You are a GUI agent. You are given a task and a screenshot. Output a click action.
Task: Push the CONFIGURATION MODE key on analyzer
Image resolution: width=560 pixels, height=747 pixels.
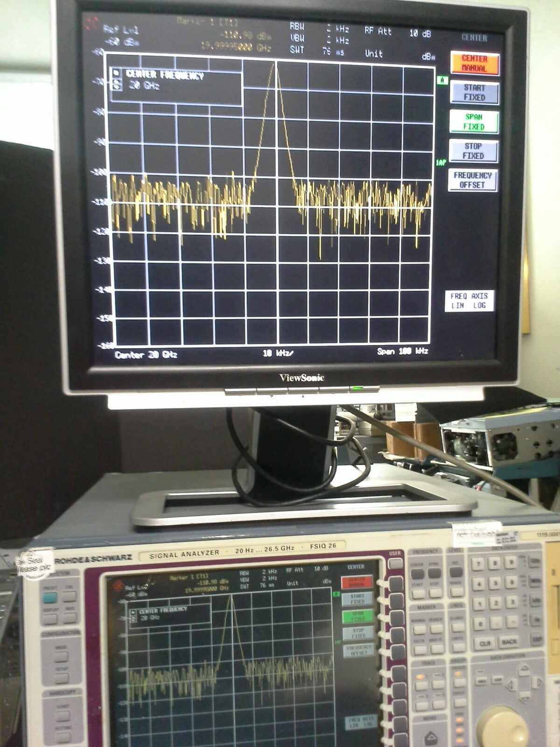point(61,656)
